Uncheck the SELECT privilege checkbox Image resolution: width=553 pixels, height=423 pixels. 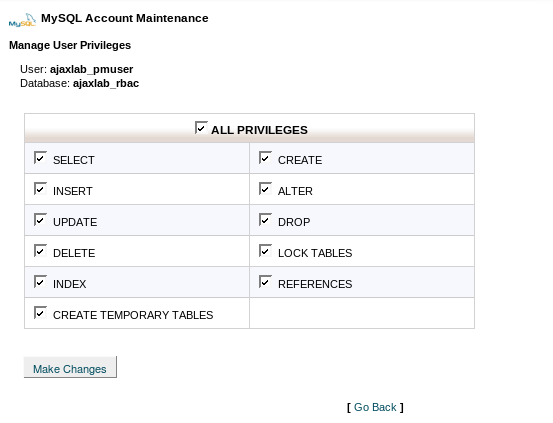pos(40,158)
